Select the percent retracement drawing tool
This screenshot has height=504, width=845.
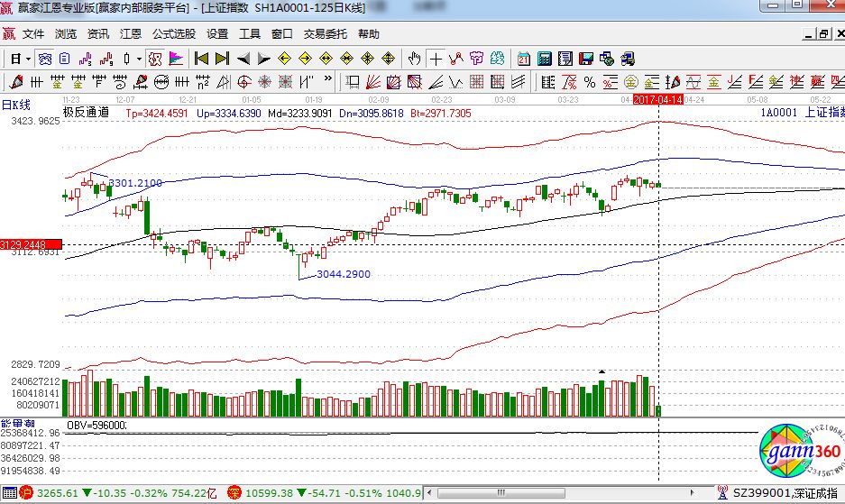(589, 82)
